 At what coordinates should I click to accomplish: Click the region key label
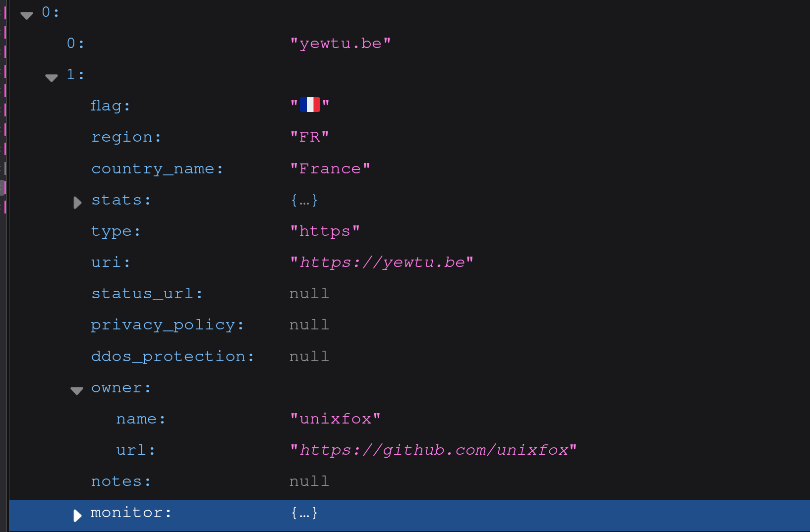click(126, 137)
